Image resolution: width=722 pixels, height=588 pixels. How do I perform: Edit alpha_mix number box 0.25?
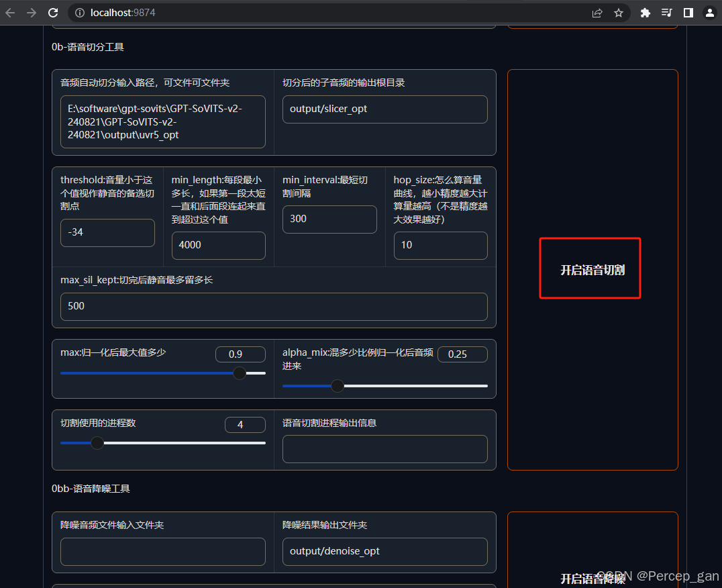click(x=462, y=354)
